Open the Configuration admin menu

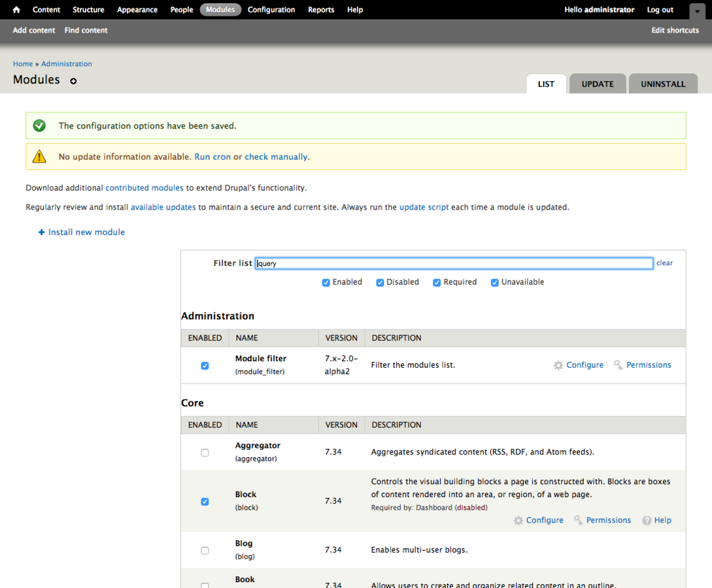271,10
